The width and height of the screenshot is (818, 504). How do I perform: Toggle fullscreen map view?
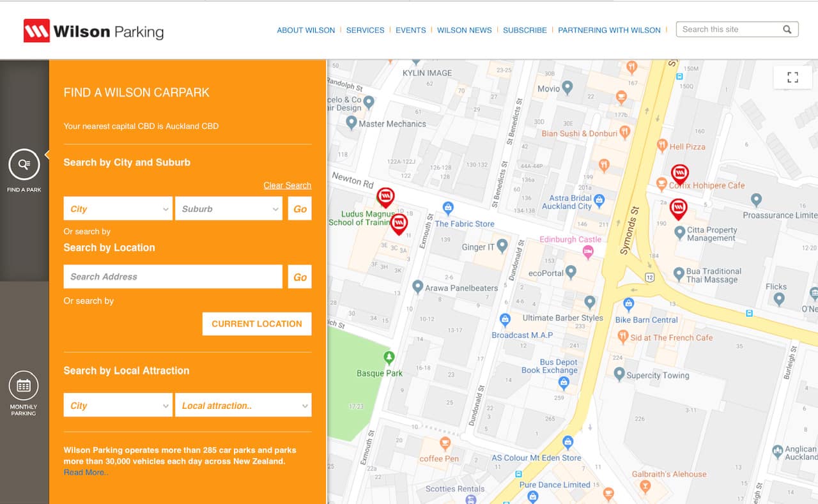(792, 77)
